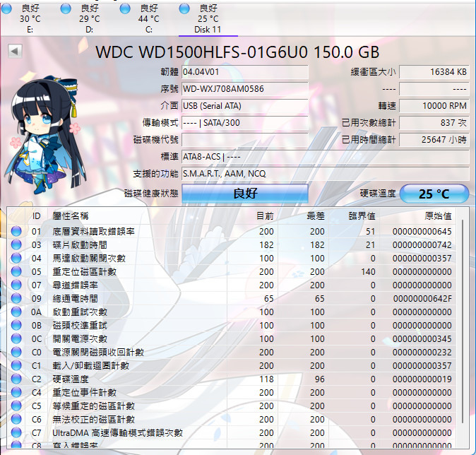Select row 電源關閉磁頭收回計數

coord(232,352)
